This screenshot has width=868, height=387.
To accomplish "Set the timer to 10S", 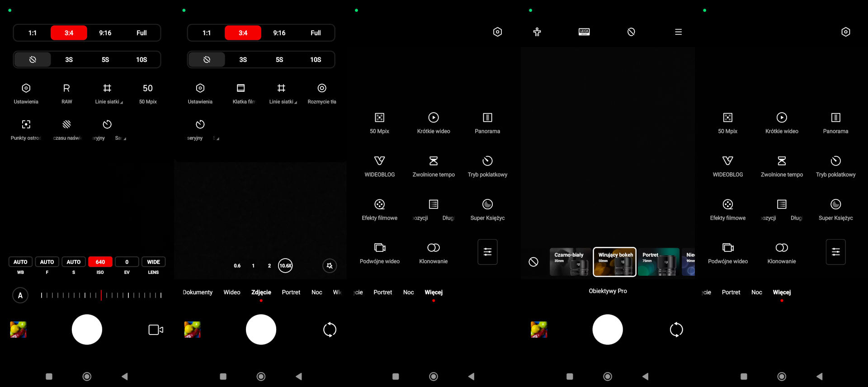I will point(142,60).
